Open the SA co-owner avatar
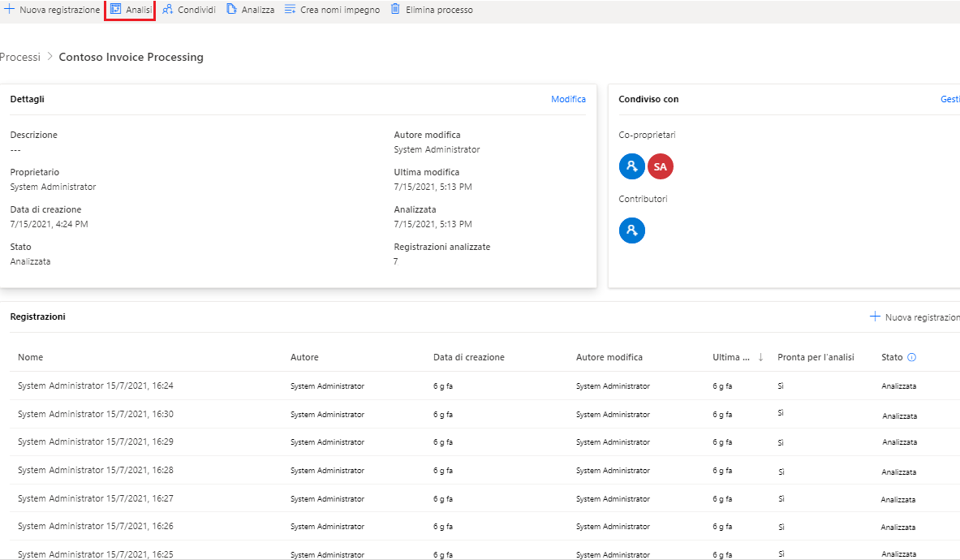This screenshot has width=960, height=560. pyautogui.click(x=660, y=166)
